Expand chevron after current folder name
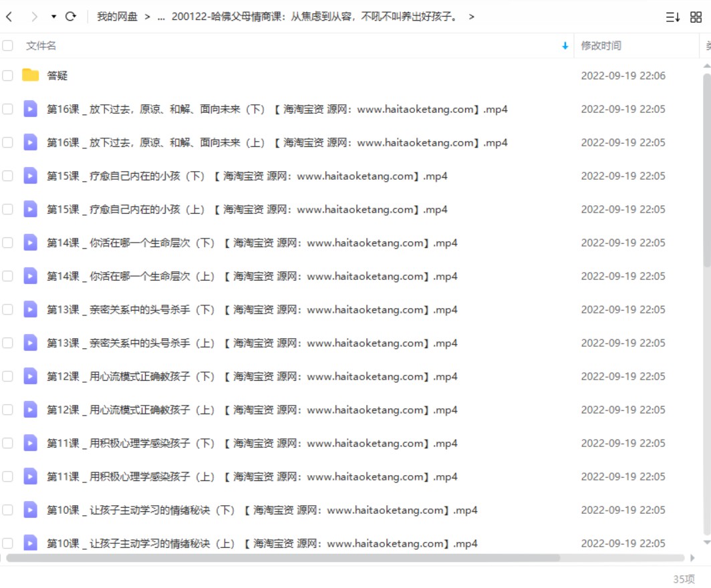The width and height of the screenshot is (711, 588). pyautogui.click(x=472, y=17)
